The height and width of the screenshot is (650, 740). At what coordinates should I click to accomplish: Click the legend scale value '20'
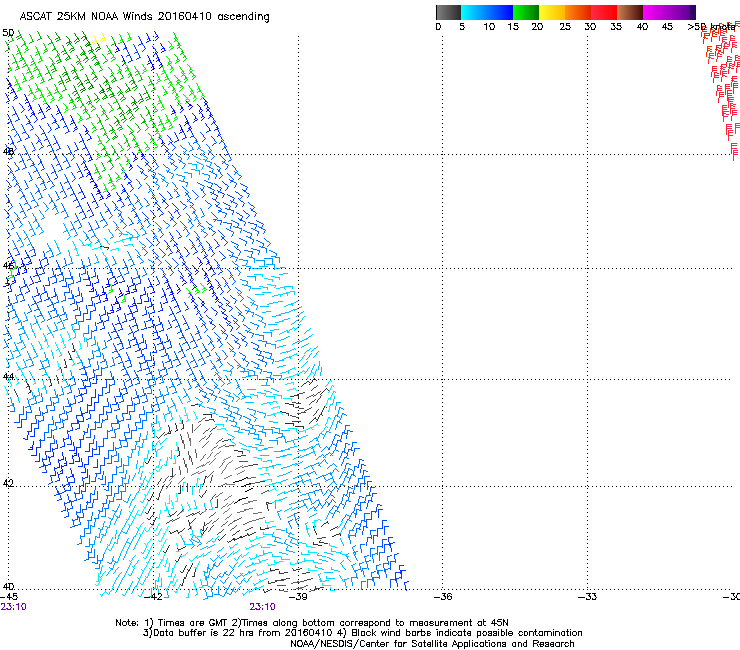point(537,27)
